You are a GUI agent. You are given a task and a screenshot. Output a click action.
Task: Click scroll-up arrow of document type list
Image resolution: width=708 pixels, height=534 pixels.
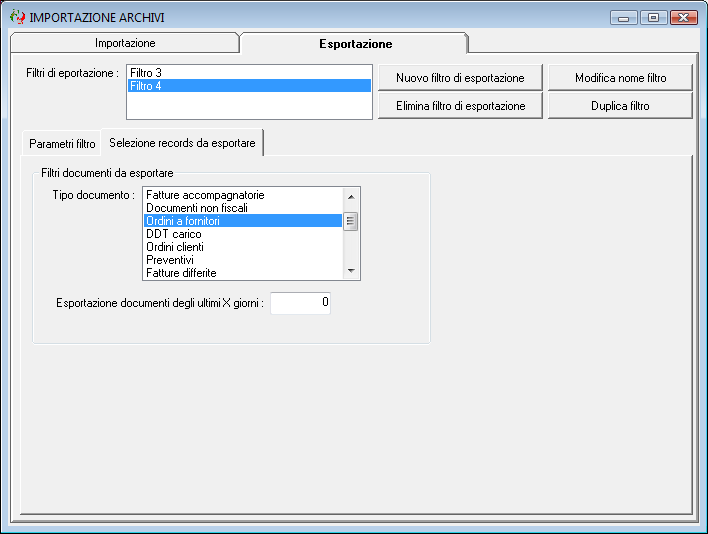coord(351,196)
